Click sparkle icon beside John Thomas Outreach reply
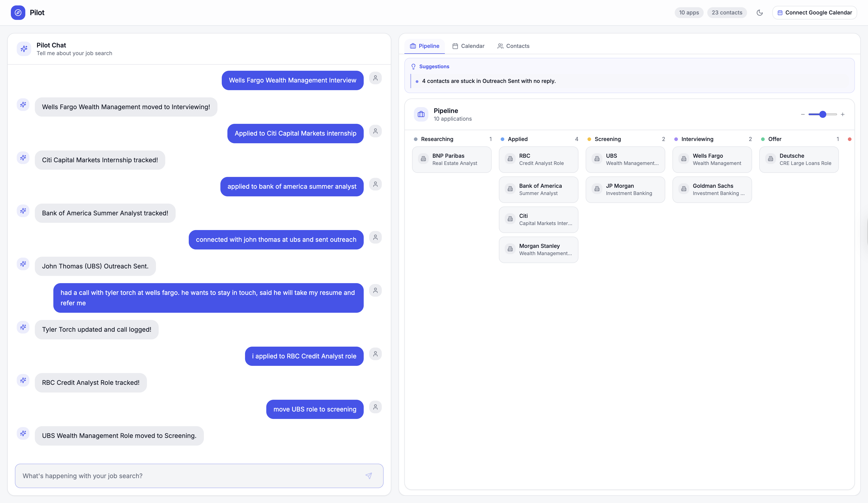This screenshot has width=868, height=503. [23, 264]
